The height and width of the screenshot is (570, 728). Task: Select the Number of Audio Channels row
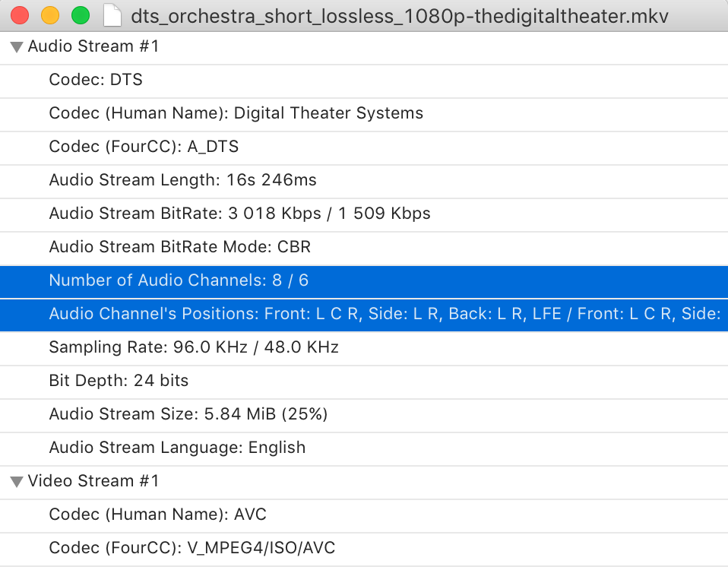point(364,280)
